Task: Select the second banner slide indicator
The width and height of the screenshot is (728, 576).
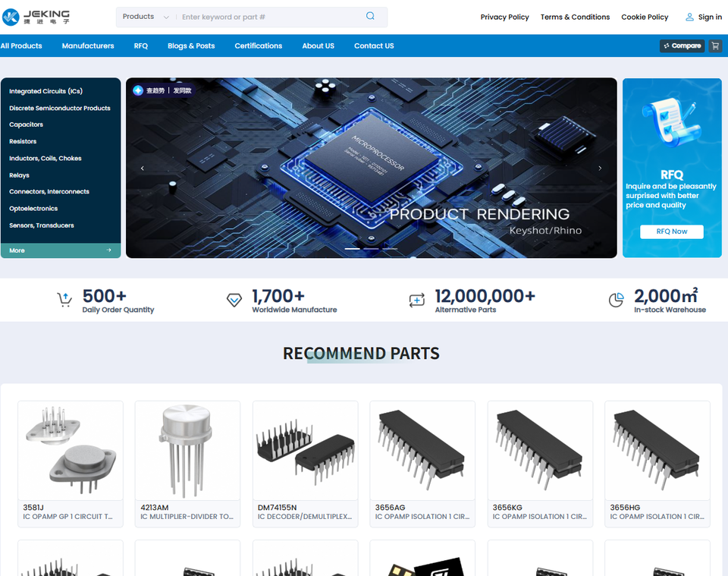Action: [371, 249]
